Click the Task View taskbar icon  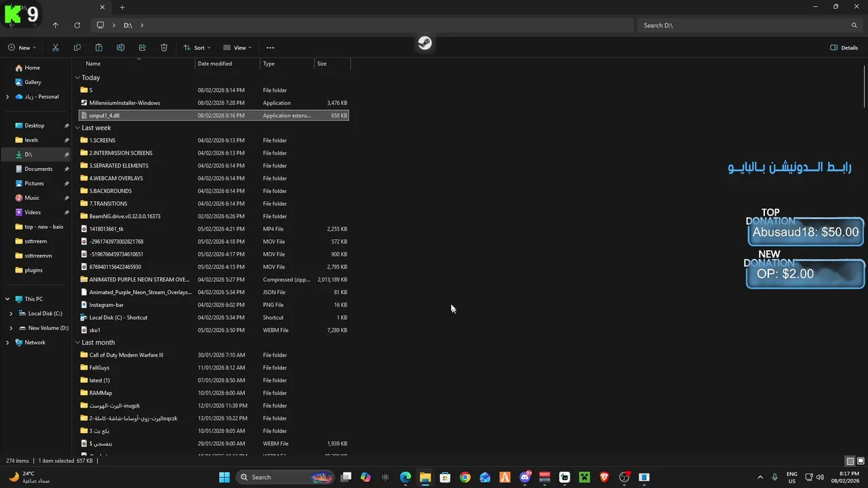[346, 477]
